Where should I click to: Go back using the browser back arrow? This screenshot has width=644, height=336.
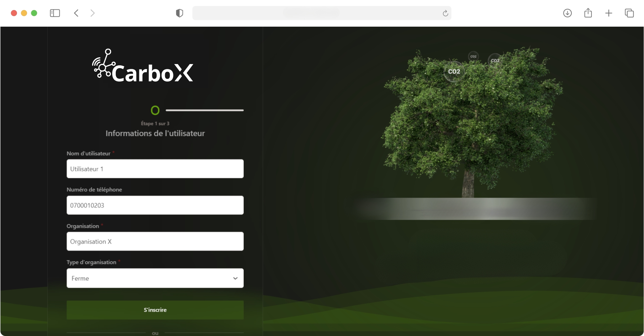tap(76, 13)
